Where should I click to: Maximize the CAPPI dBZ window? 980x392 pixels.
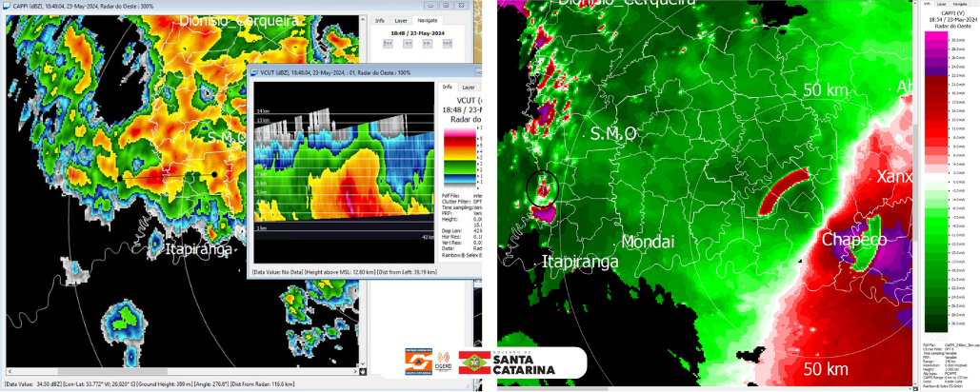coord(445,5)
